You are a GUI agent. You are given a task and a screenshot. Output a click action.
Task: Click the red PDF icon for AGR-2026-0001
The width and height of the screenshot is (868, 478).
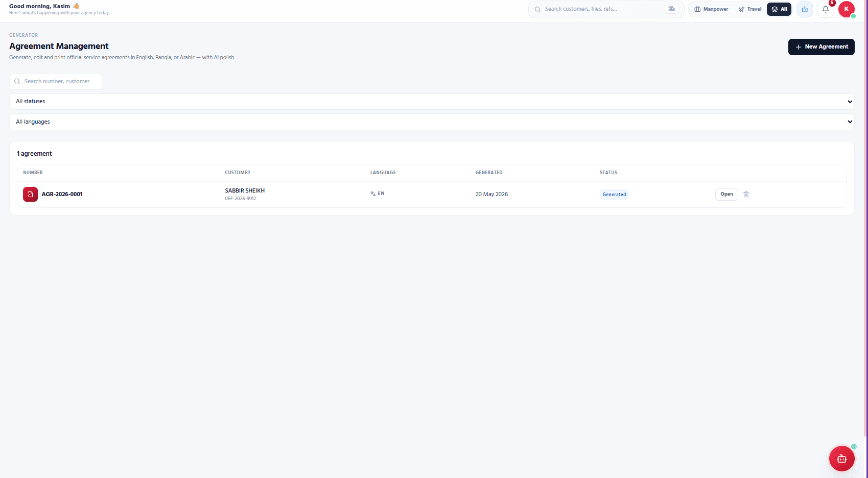(30, 194)
